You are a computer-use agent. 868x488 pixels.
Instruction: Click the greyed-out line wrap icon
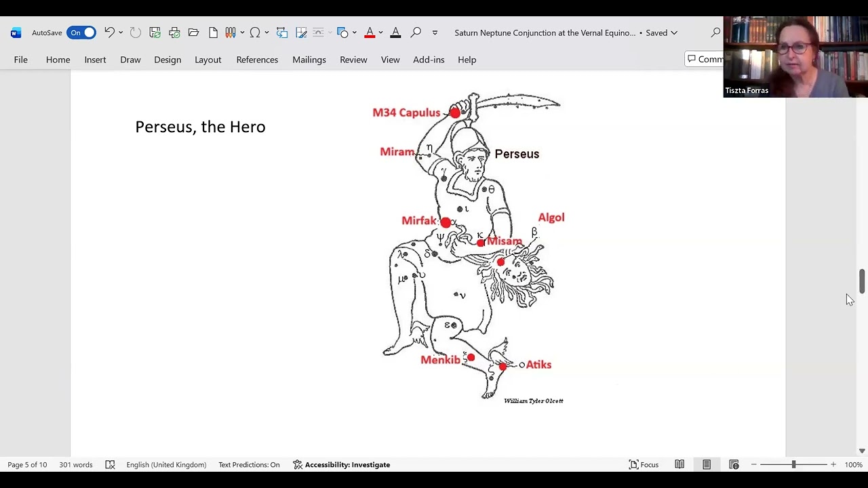coord(319,33)
